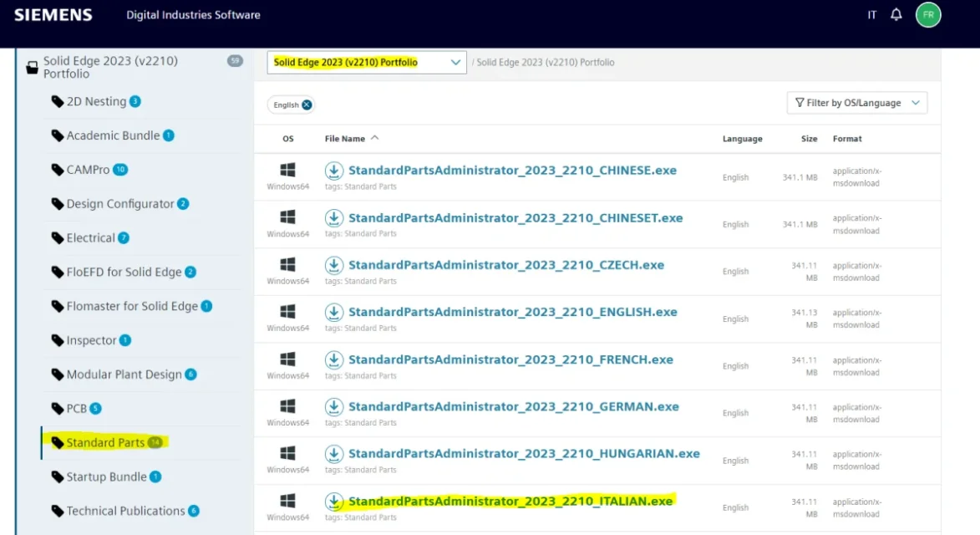
Task: Click the download icon for ITALIAN.exe
Action: coord(333,502)
